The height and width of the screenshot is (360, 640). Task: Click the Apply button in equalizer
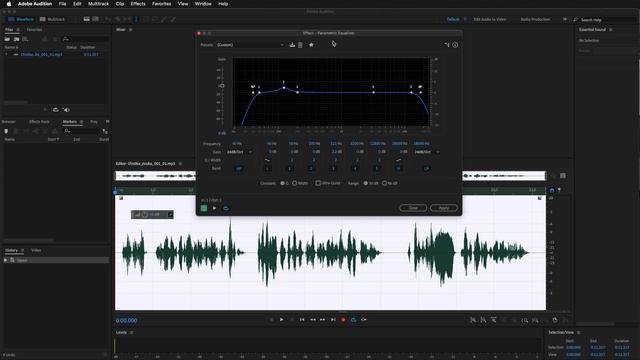pyautogui.click(x=444, y=208)
